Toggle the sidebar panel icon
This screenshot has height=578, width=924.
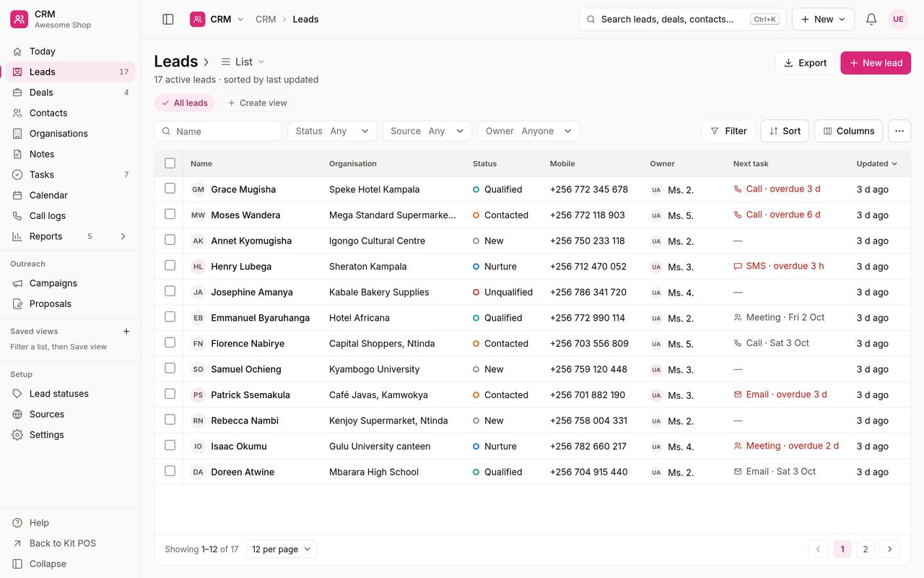coord(168,20)
